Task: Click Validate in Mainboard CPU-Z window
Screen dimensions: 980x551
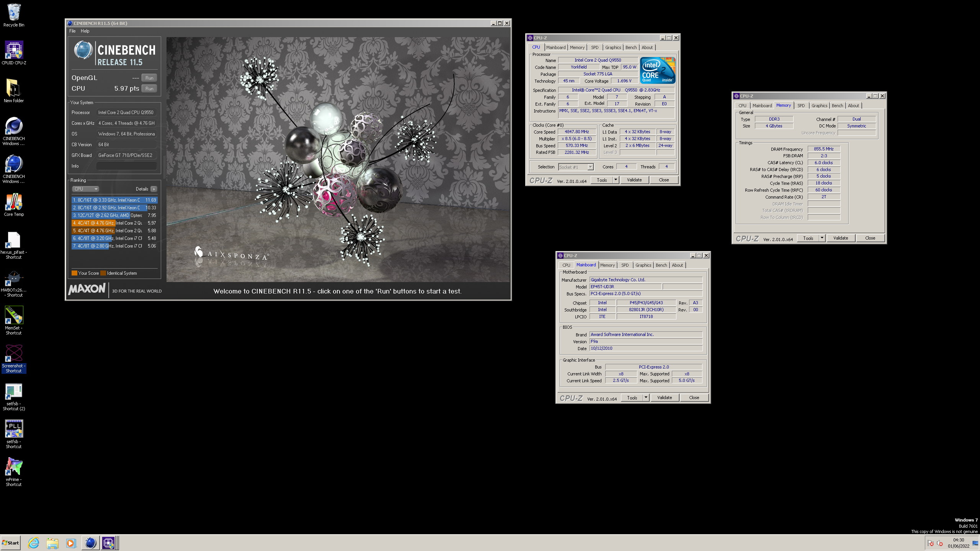Action: (665, 398)
